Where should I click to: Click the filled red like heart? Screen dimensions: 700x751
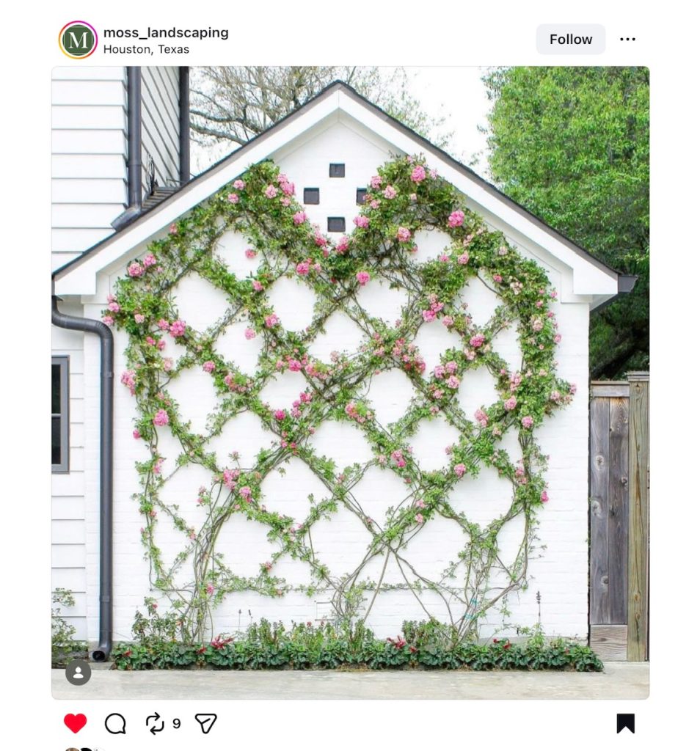tap(76, 723)
